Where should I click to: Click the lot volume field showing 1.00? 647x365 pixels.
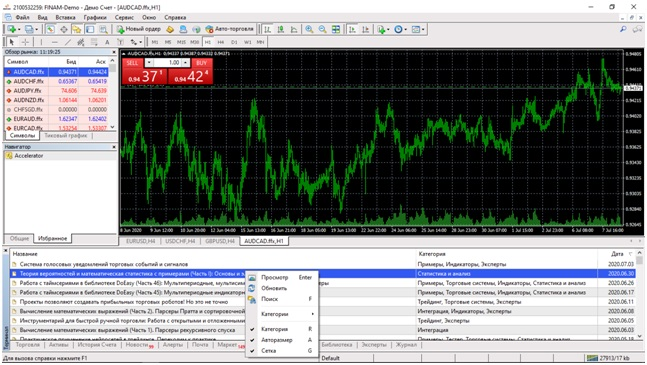[167, 63]
